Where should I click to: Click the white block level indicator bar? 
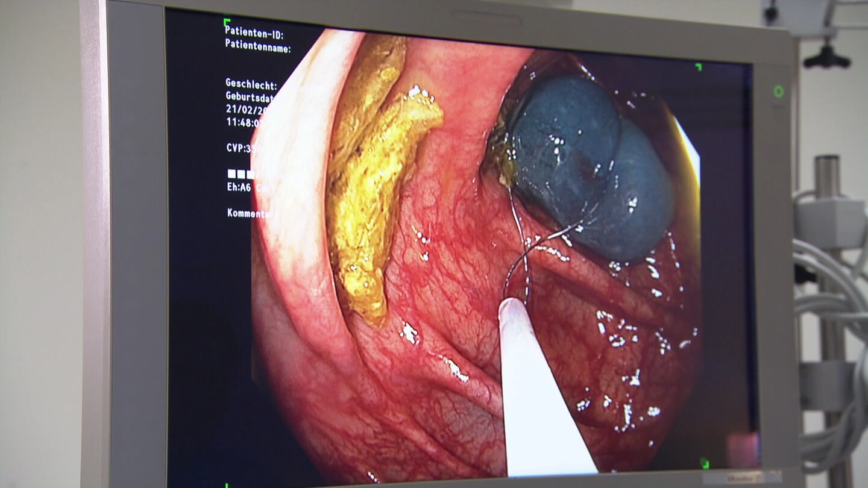tap(241, 174)
